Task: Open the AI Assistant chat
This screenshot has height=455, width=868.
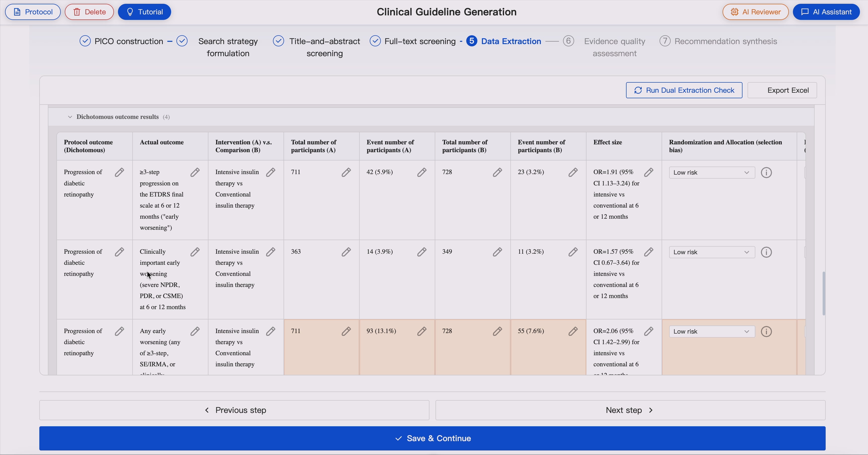Action: pyautogui.click(x=826, y=12)
